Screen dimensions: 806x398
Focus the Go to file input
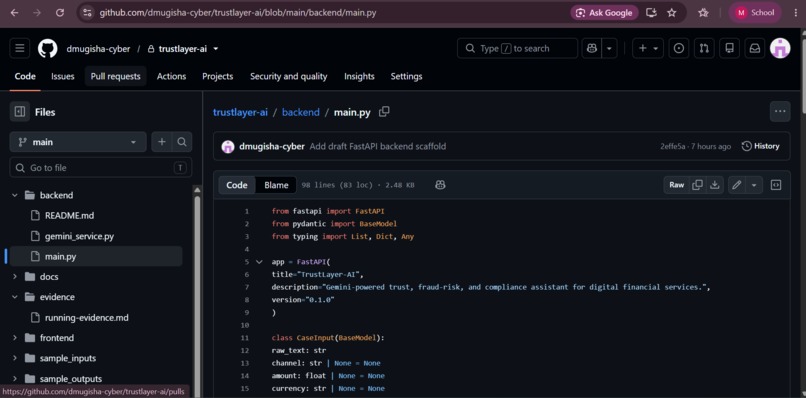(x=101, y=168)
